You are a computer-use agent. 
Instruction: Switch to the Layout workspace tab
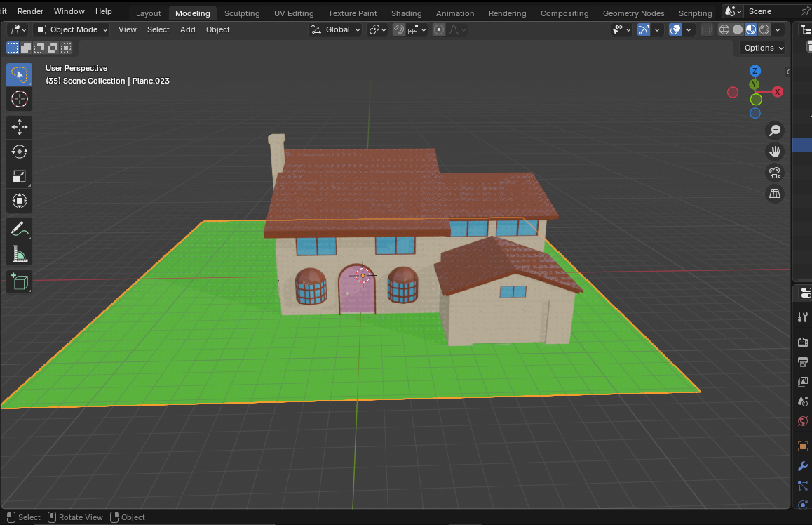pos(148,13)
